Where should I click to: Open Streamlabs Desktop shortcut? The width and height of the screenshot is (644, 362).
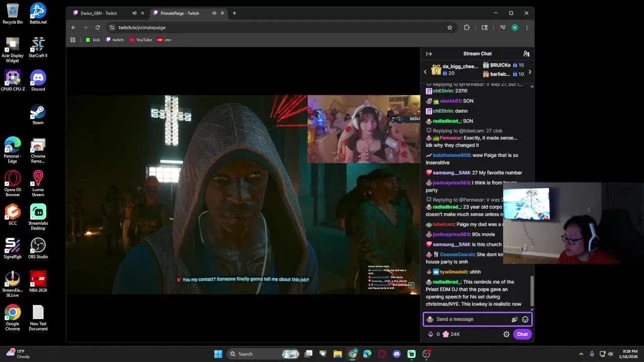38,217
